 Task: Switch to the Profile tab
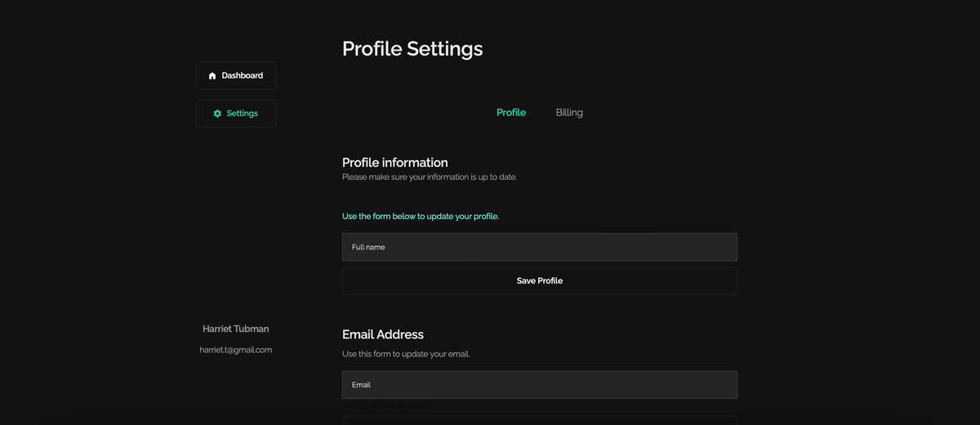[x=511, y=113]
